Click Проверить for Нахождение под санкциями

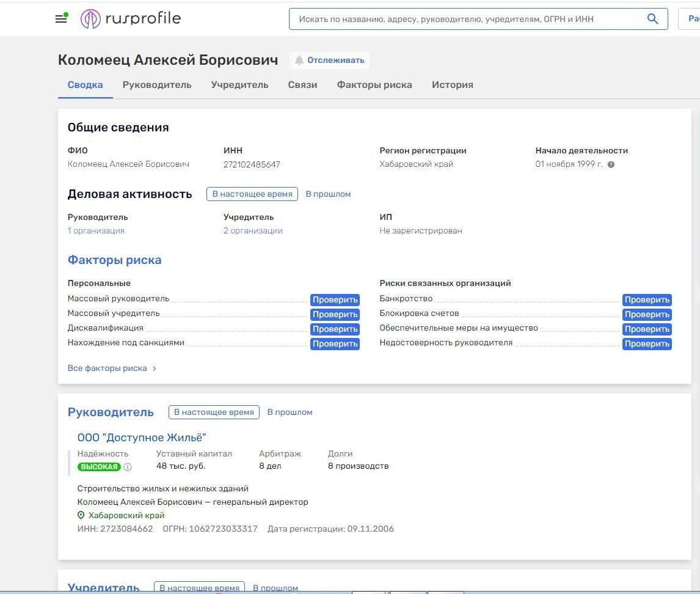point(335,344)
